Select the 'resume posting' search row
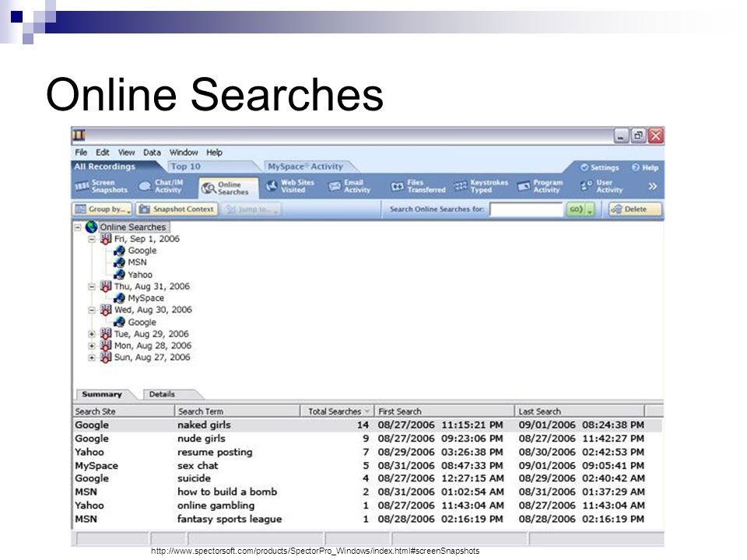The height and width of the screenshot is (560, 747). [x=367, y=452]
